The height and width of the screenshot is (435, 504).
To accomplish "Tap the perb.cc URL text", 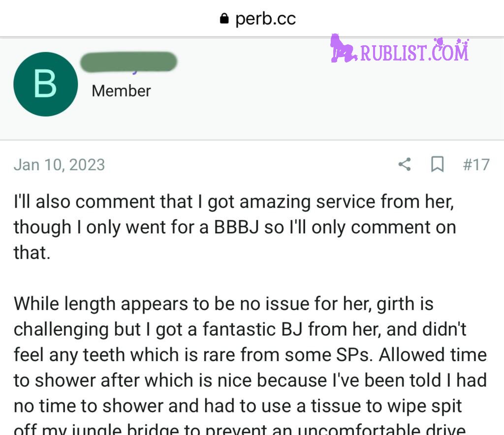I will click(x=265, y=19).
